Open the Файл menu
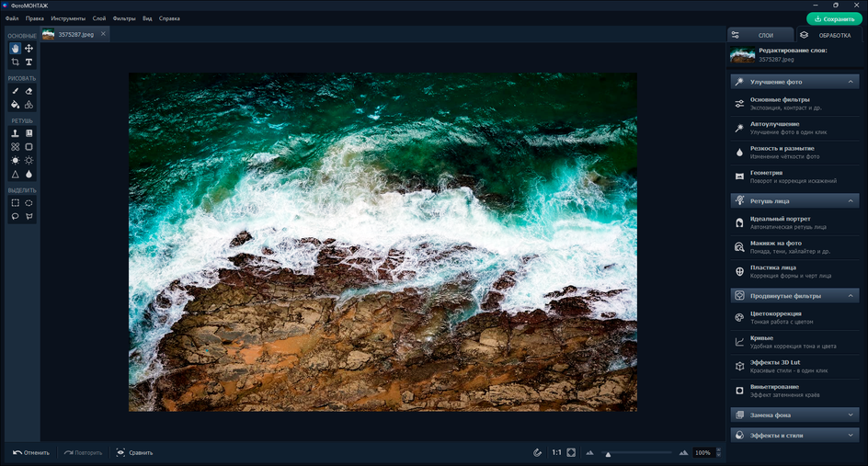Image resolution: width=868 pixels, height=466 pixels. [x=12, y=18]
